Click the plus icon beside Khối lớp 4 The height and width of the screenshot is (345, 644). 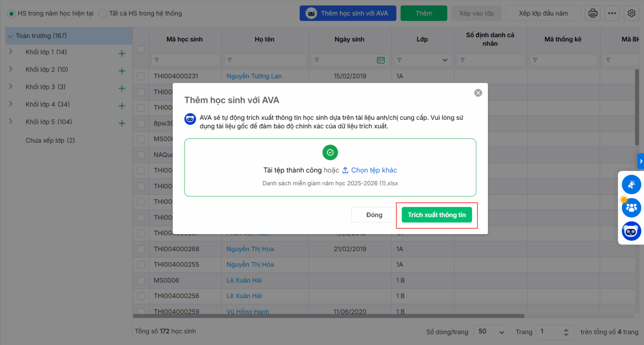[122, 106]
